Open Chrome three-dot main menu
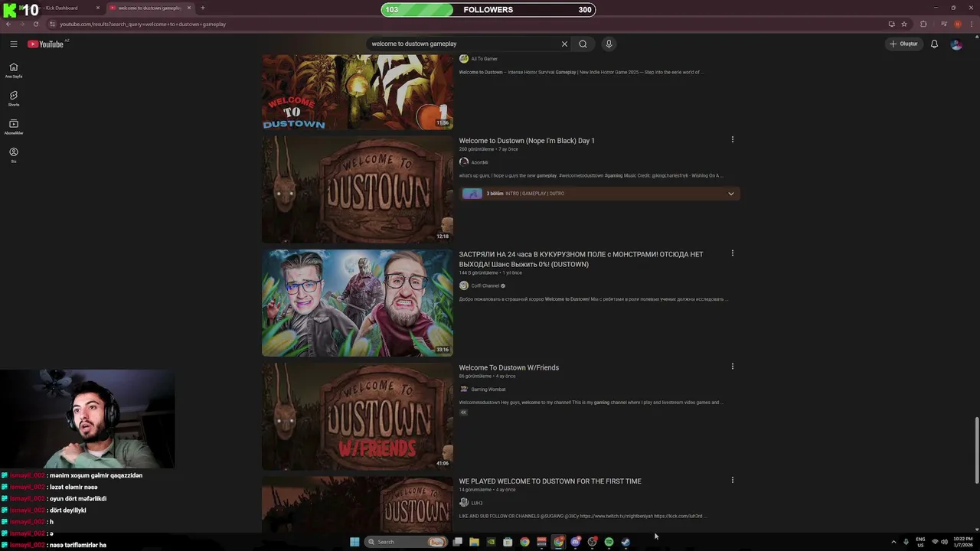The width and height of the screenshot is (980, 551). 972,24
